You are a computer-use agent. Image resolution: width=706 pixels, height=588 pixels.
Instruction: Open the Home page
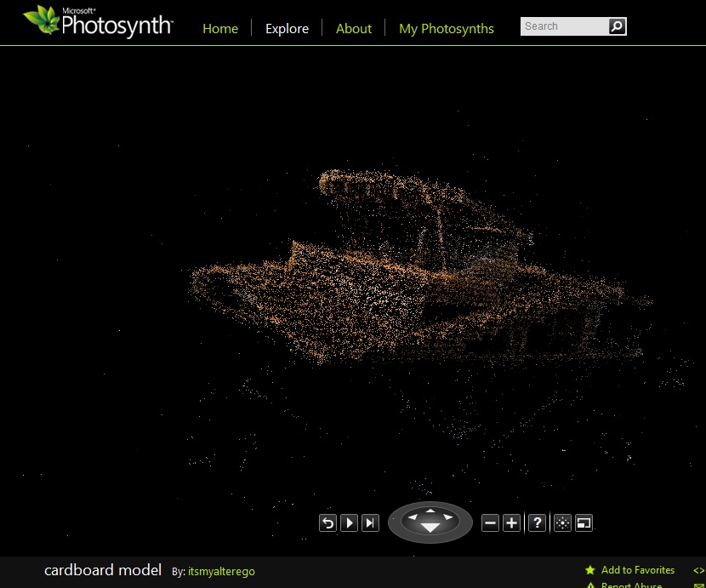(220, 28)
